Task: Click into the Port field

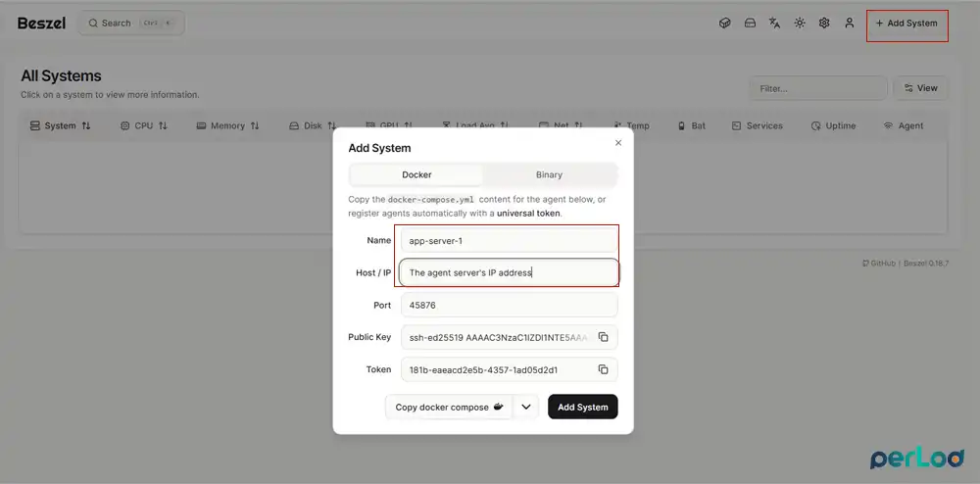Action: (x=509, y=306)
